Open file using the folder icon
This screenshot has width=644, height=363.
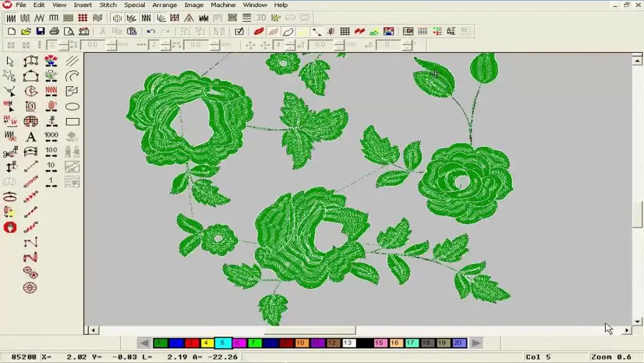tap(26, 31)
